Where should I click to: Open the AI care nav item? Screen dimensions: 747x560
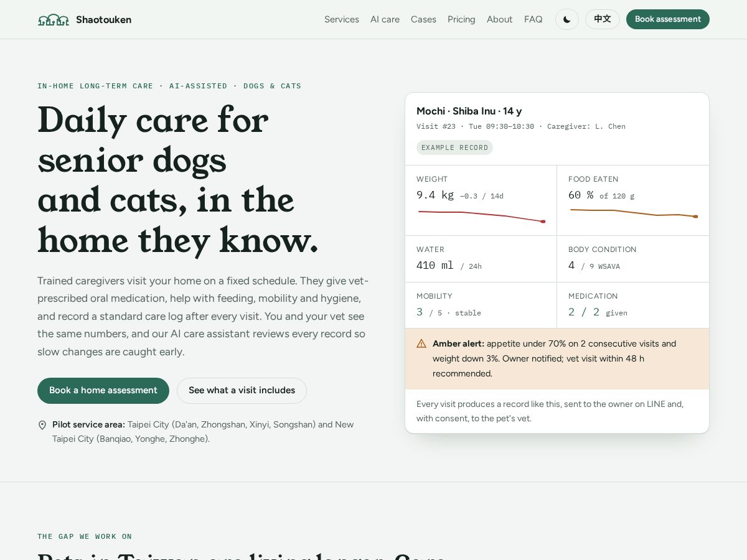click(385, 19)
